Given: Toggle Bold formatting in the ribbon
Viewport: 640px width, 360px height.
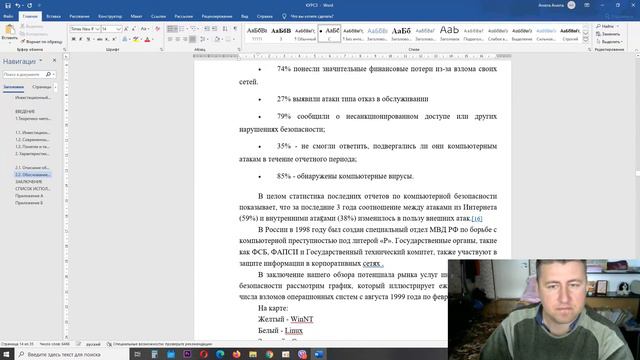Looking at the screenshot, I should pos(73,39).
